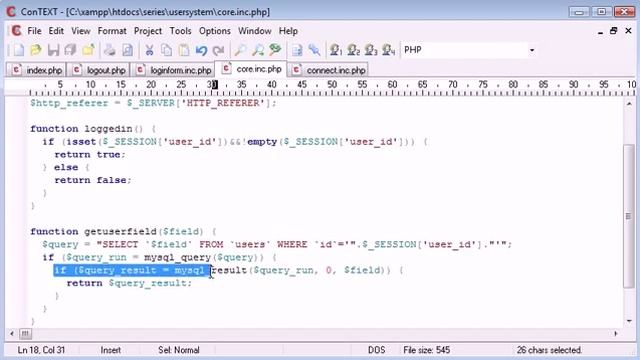This screenshot has height=360, width=640.
Task: Open the File menu
Action: tap(34, 31)
